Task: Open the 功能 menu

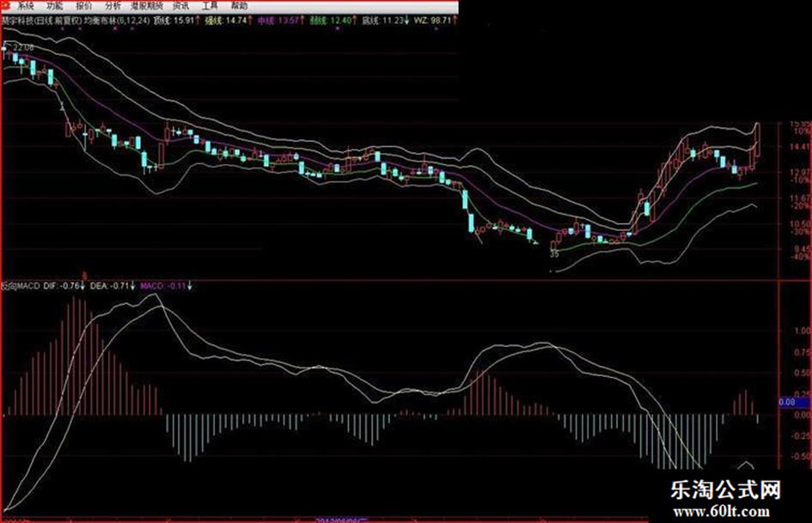Action: (54, 6)
